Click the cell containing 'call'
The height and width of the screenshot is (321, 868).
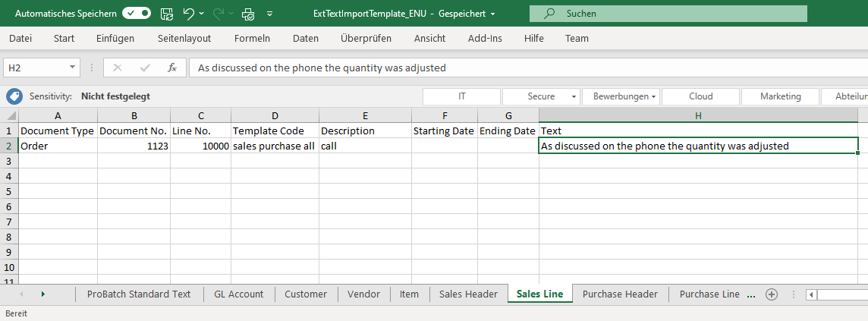pos(366,146)
